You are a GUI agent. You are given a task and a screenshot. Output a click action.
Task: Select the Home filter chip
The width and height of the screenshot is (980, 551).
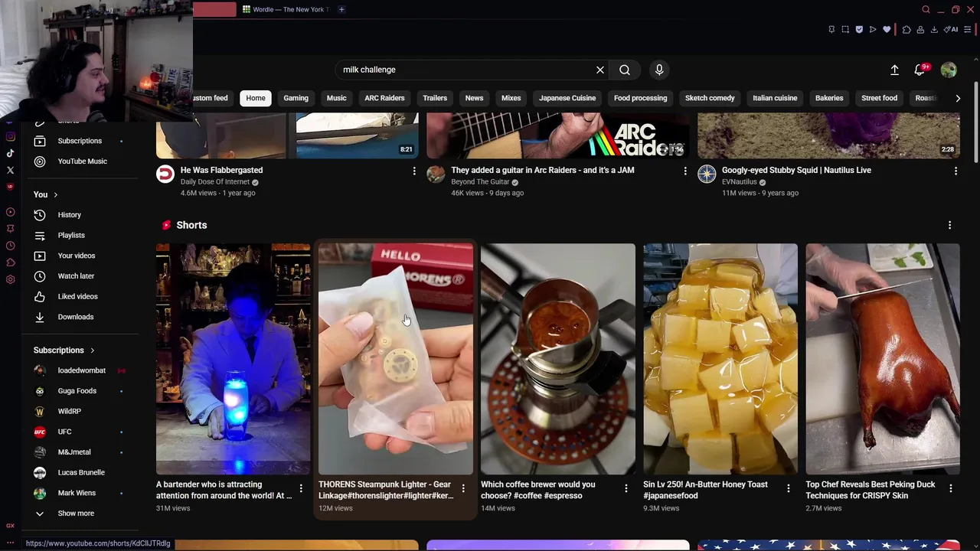coord(256,98)
